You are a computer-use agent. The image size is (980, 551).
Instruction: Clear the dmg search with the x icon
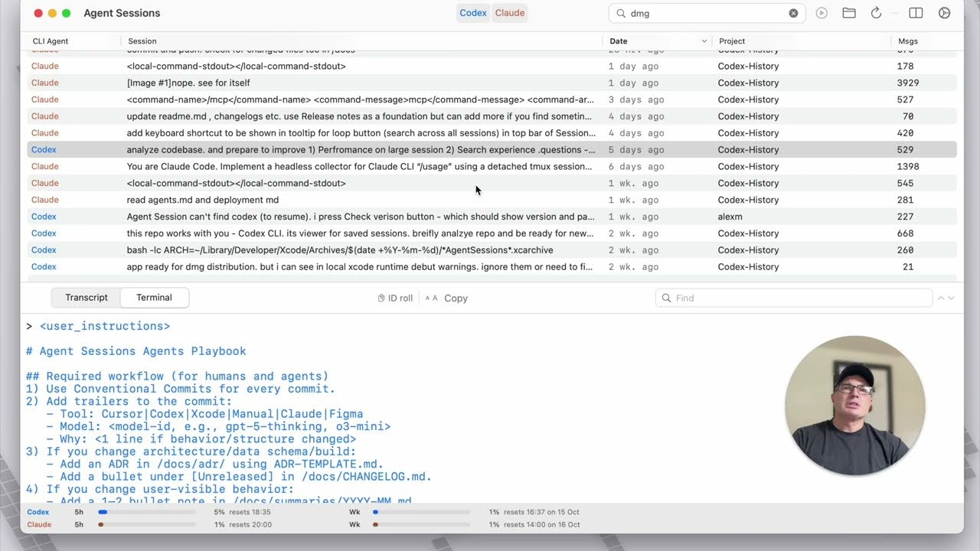click(793, 13)
